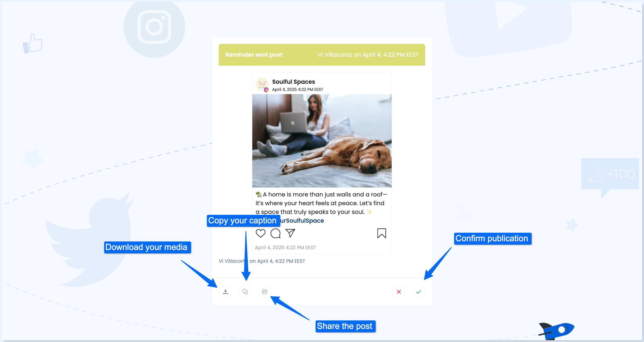Reject publication with the red X
The image size is (644, 342).
click(x=399, y=292)
